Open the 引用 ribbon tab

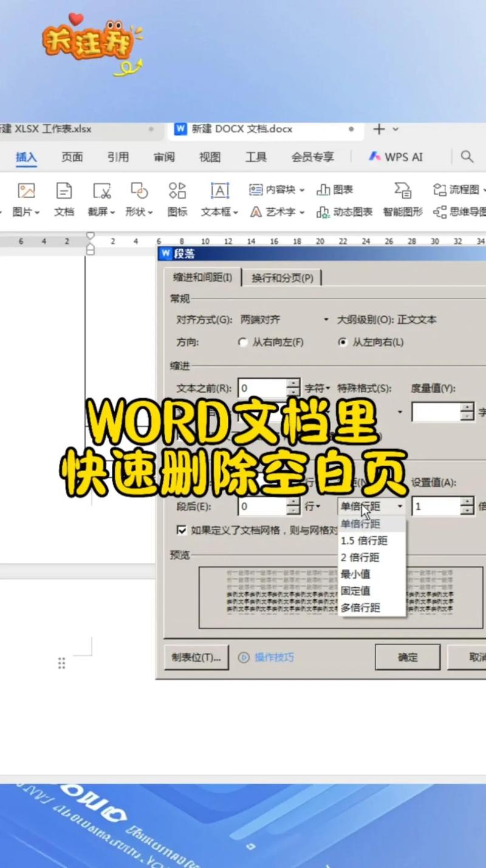[x=118, y=157]
